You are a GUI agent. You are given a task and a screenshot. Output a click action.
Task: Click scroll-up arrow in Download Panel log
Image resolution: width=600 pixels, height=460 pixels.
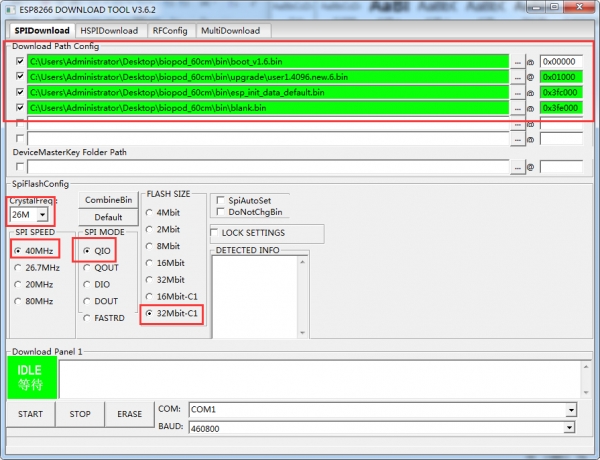(586, 367)
